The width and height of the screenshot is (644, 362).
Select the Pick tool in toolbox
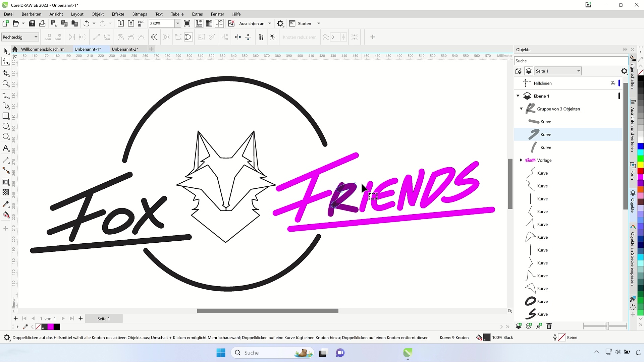click(6, 51)
